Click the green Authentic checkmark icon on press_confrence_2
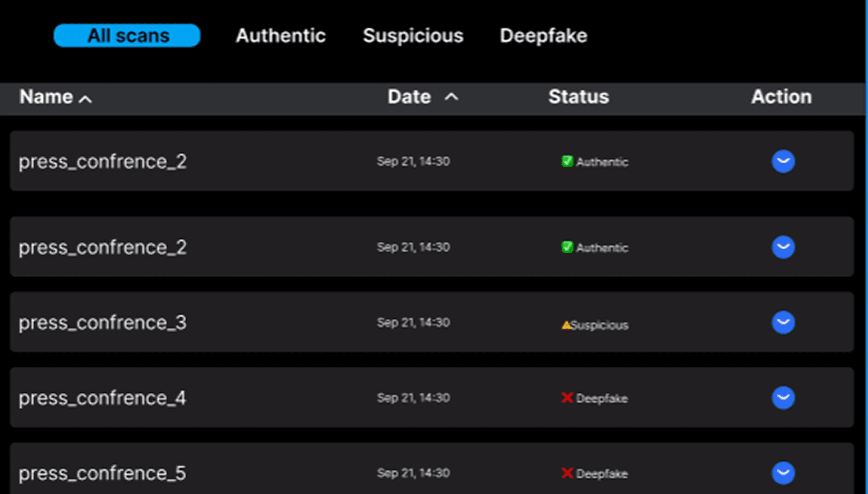Image resolution: width=868 pixels, height=494 pixels. point(567,162)
